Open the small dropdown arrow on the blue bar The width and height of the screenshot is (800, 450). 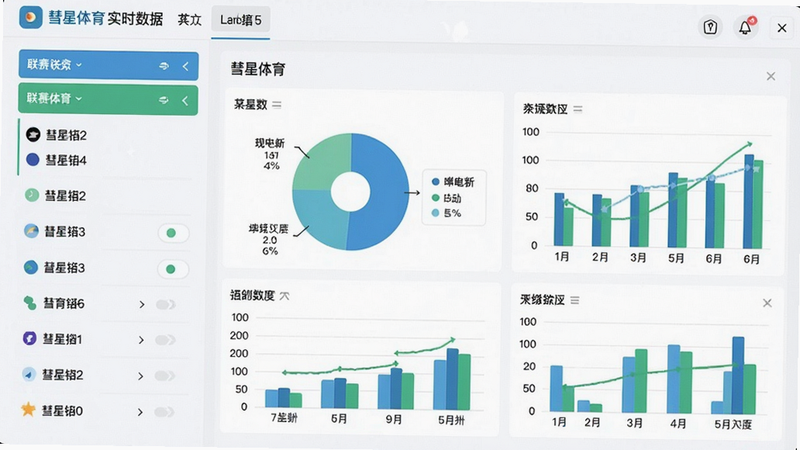point(79,65)
